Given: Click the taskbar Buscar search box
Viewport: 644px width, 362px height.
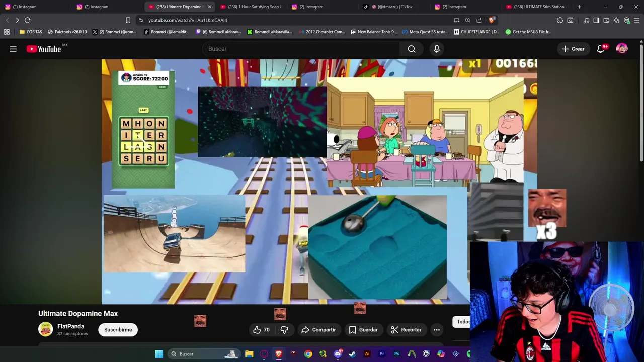Looking at the screenshot, I should point(204,354).
